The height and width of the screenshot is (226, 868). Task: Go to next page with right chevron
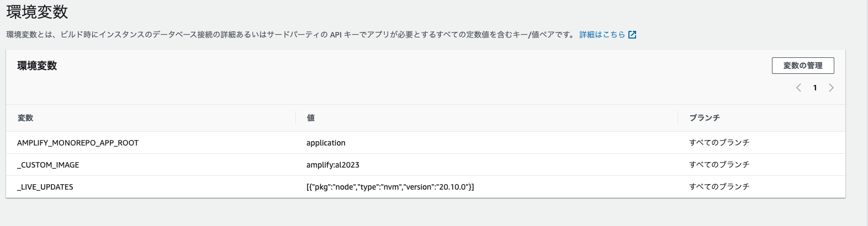coord(831,88)
